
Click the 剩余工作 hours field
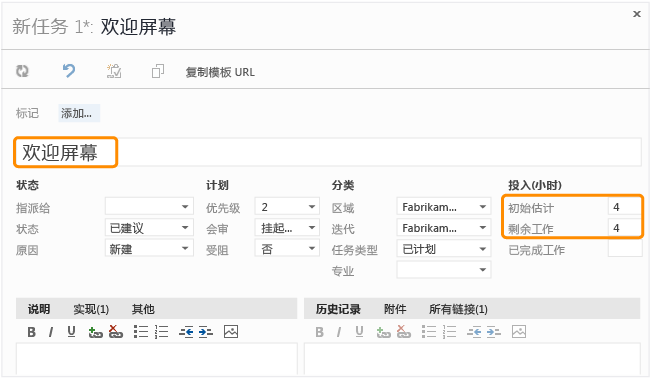[x=625, y=228]
